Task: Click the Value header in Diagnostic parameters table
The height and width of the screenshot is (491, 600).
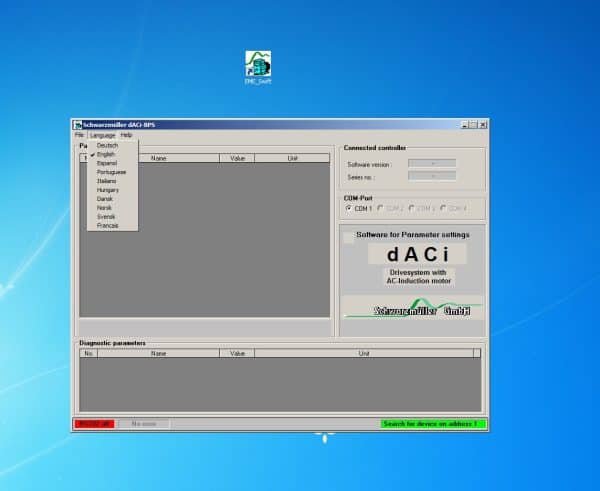Action: (x=237, y=353)
